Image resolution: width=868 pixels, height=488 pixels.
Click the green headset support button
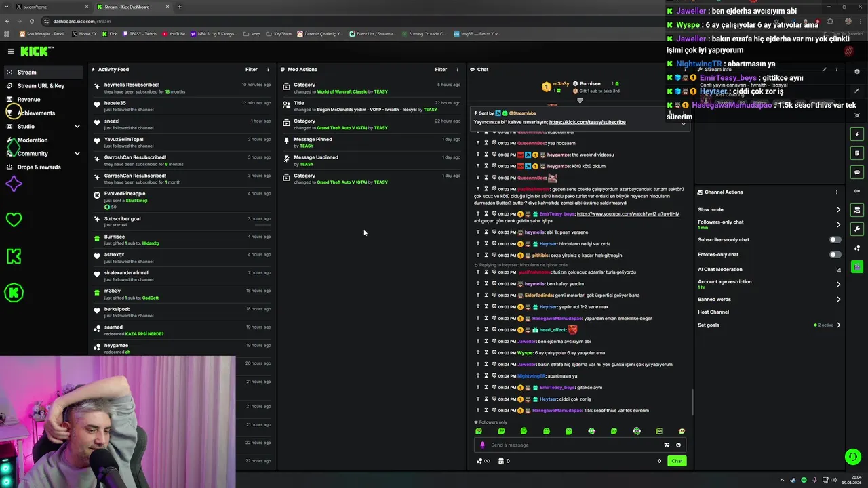pos(852,457)
